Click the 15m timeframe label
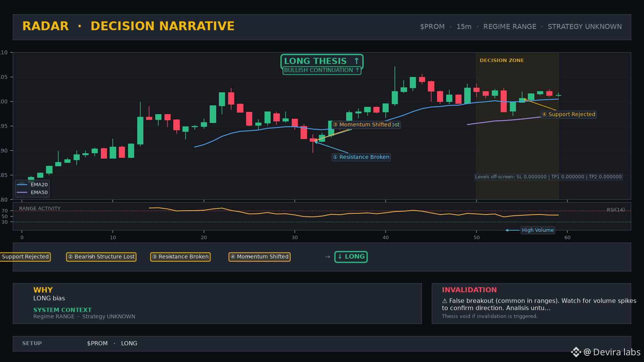 (464, 26)
